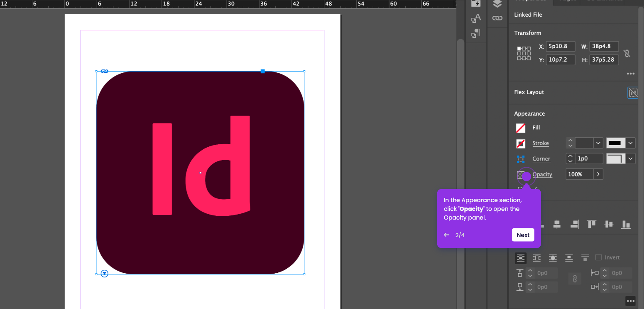Viewport: 644px width, 309px height.
Task: Click the X position field
Action: point(561,47)
